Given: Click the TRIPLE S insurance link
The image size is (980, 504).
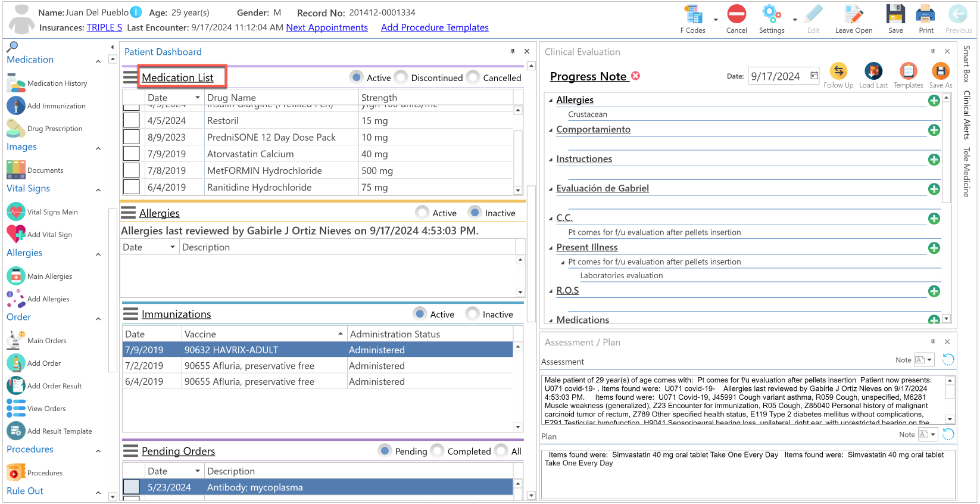Looking at the screenshot, I should pyautogui.click(x=104, y=27).
